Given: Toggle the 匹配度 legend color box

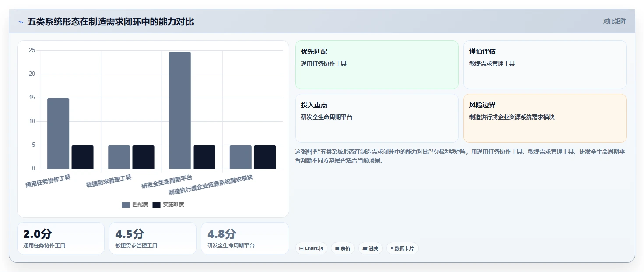Looking at the screenshot, I should pyautogui.click(x=126, y=205).
